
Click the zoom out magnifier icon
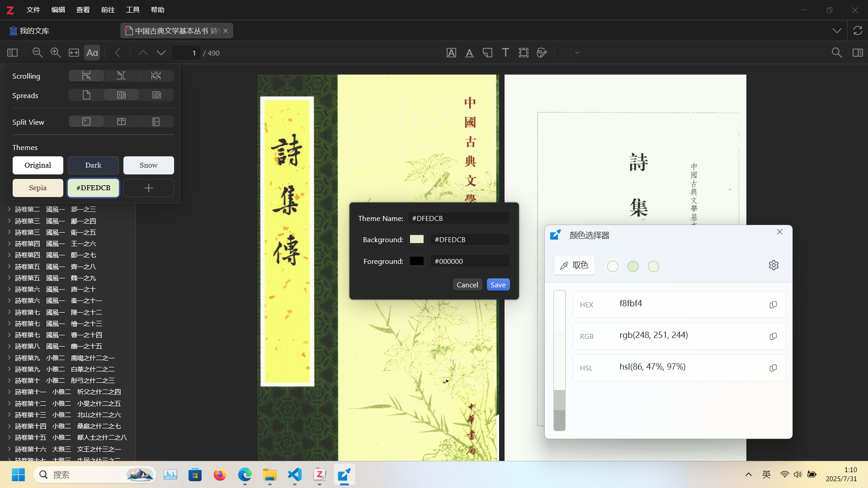coord(38,53)
